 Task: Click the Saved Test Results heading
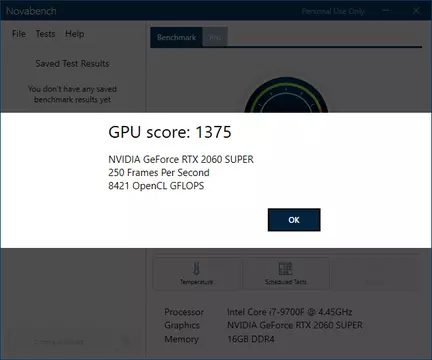point(72,63)
